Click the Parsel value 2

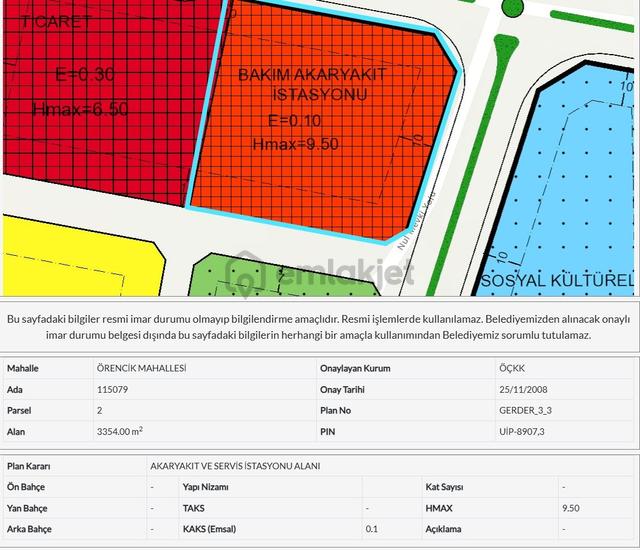click(100, 410)
